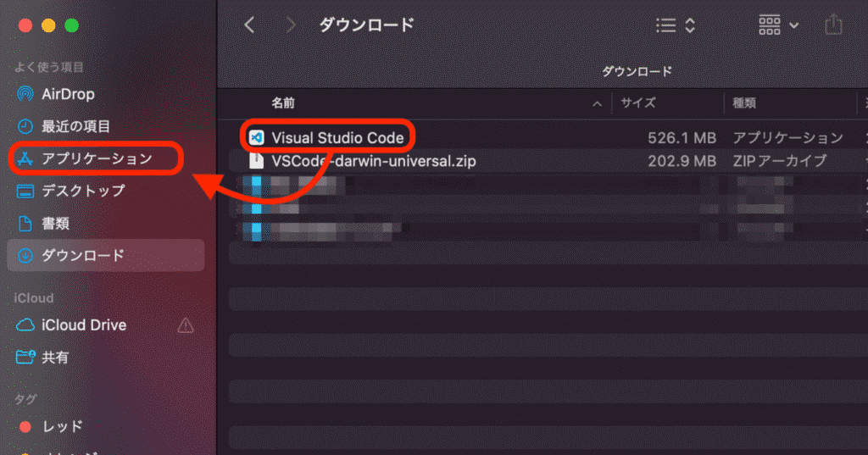Click the forward navigation arrow
868x455 pixels.
[291, 25]
